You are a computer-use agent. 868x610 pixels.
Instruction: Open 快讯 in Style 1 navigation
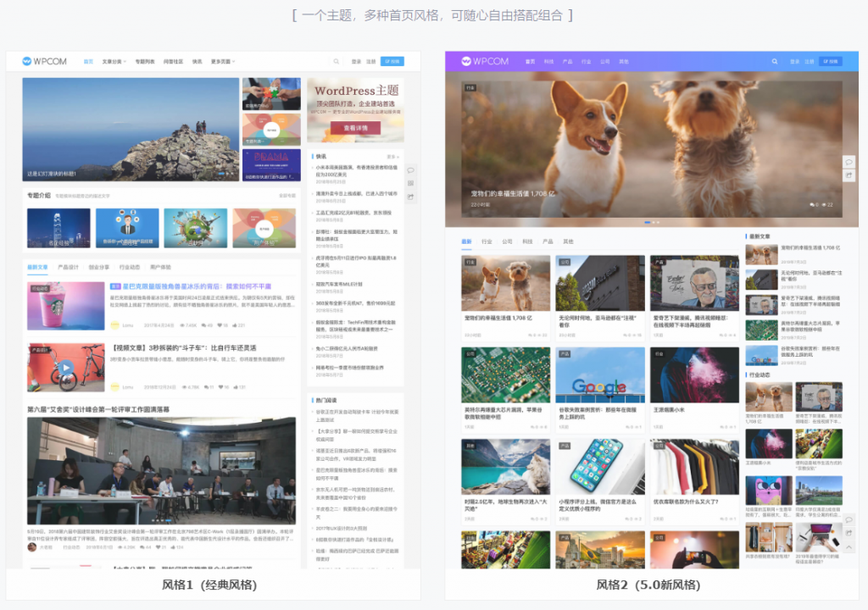(197, 62)
